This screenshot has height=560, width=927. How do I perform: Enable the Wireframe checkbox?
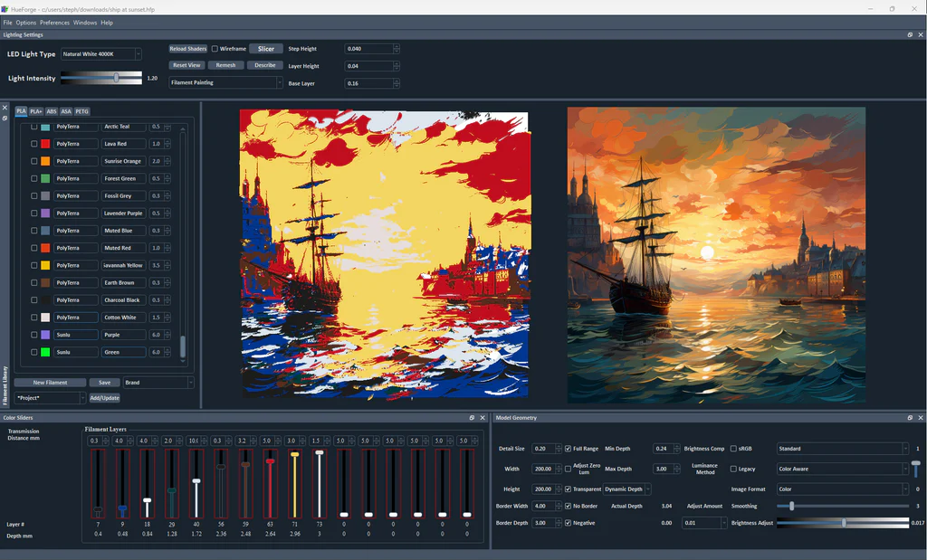click(215, 49)
